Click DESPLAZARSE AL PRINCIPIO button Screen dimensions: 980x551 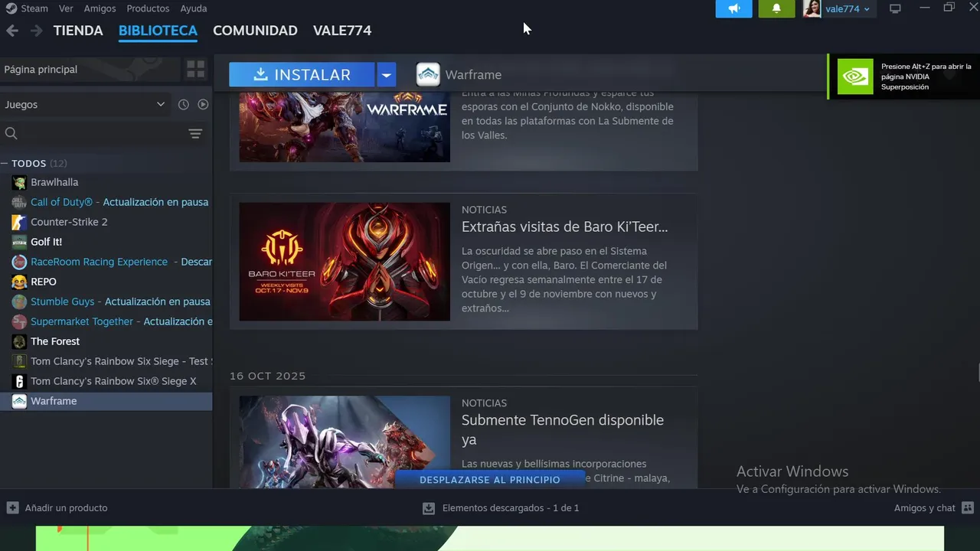(490, 480)
